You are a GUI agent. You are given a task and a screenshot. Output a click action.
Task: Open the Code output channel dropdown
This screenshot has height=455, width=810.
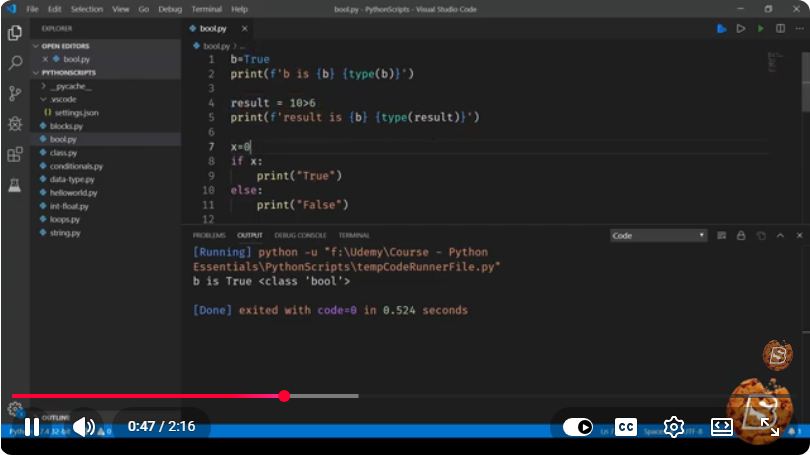tap(658, 236)
